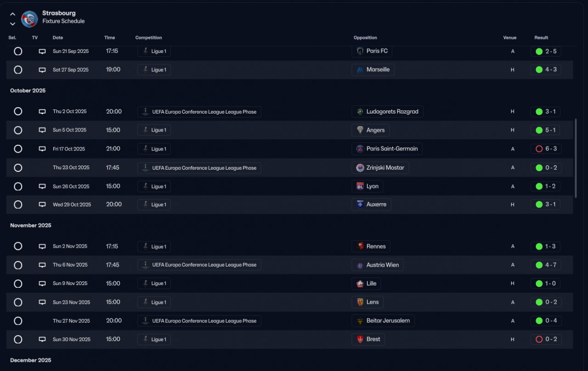Click the Lille club badge
Viewport: 588px width, 371px height.
pyautogui.click(x=360, y=284)
